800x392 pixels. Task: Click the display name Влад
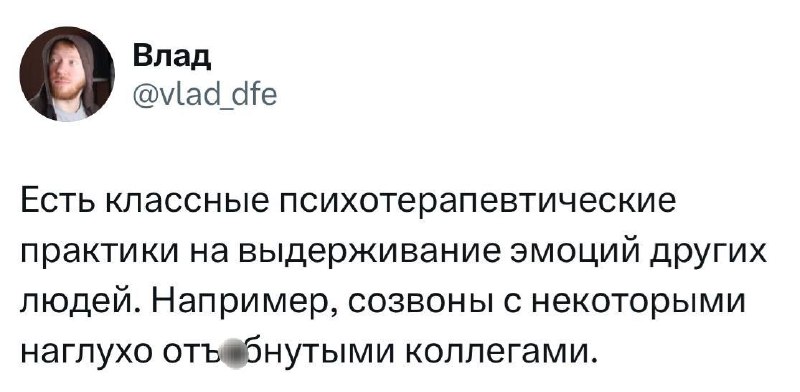(172, 58)
